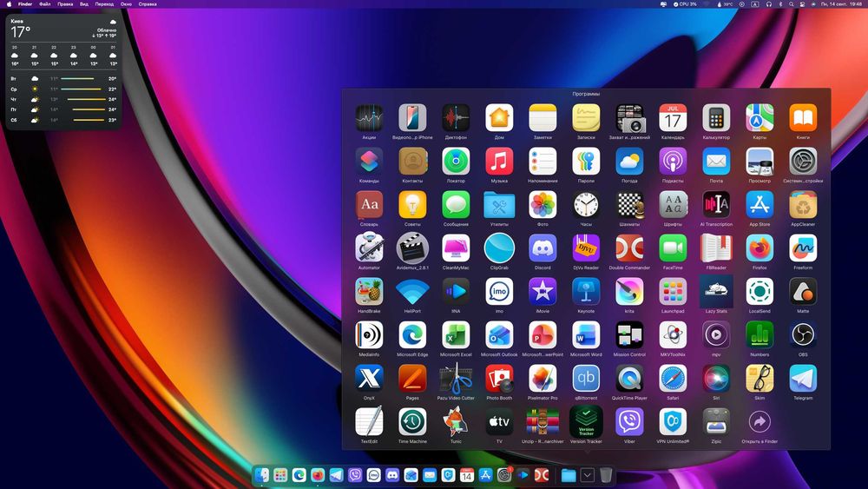The height and width of the screenshot is (489, 868).
Task: Open the Сообщения messages app
Action: click(x=456, y=204)
